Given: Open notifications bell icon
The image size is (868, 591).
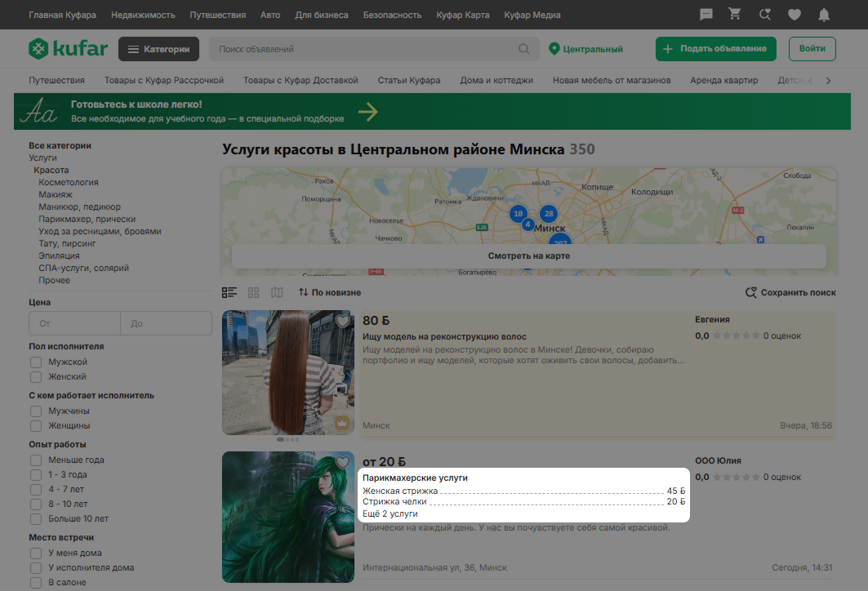Looking at the screenshot, I should [x=824, y=15].
